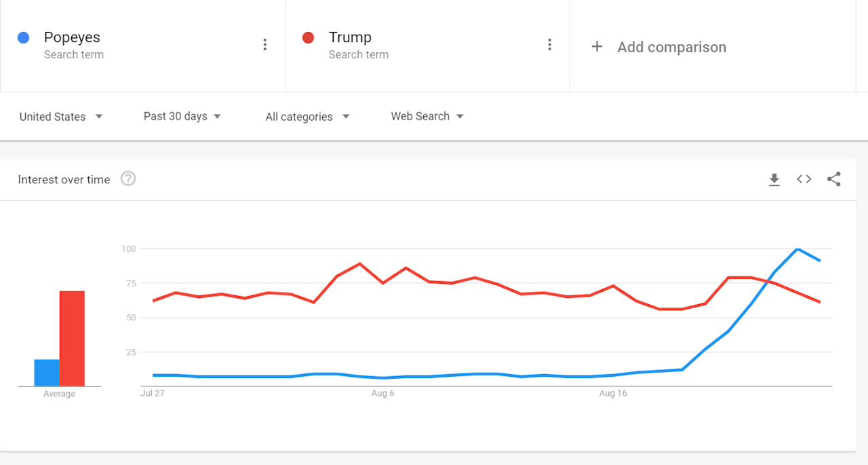The height and width of the screenshot is (465, 868).
Task: Open the Past 30 days time range
Action: pyautogui.click(x=182, y=116)
